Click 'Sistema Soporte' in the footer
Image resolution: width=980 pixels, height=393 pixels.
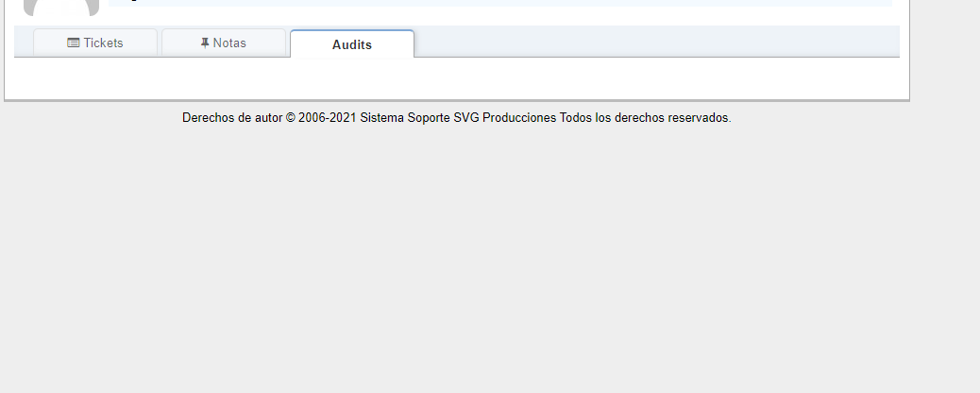point(405,118)
